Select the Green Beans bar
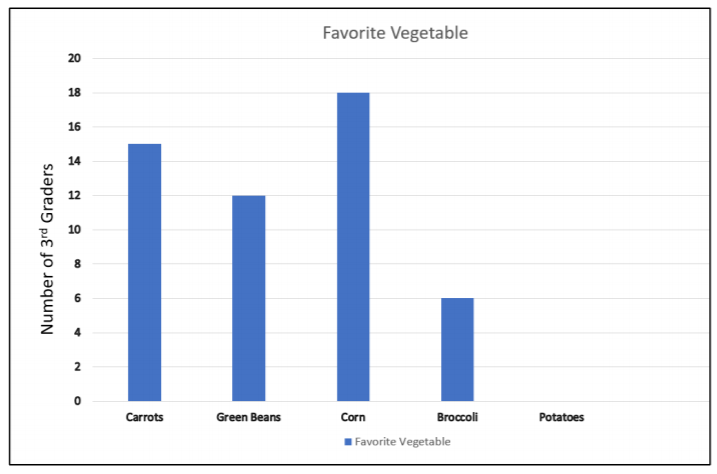The image size is (717, 474). [x=249, y=298]
